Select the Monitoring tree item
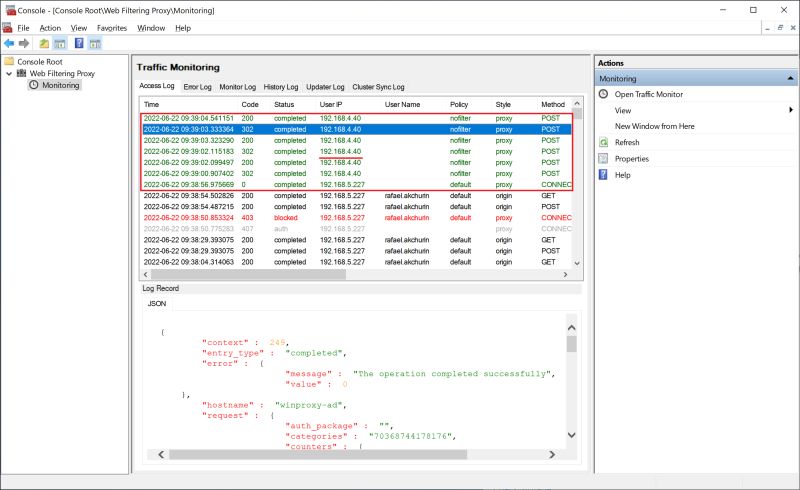 [60, 85]
